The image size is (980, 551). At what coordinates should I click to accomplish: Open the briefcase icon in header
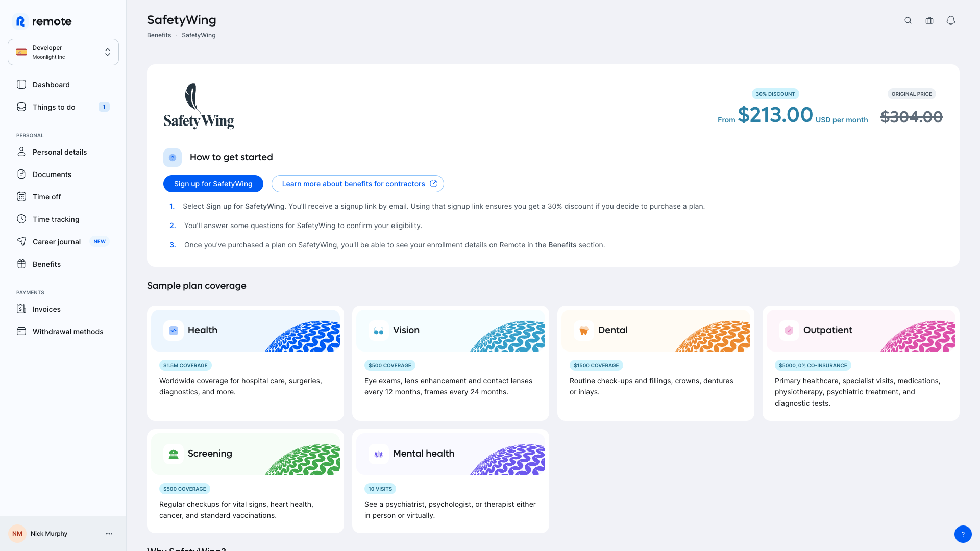click(x=929, y=21)
